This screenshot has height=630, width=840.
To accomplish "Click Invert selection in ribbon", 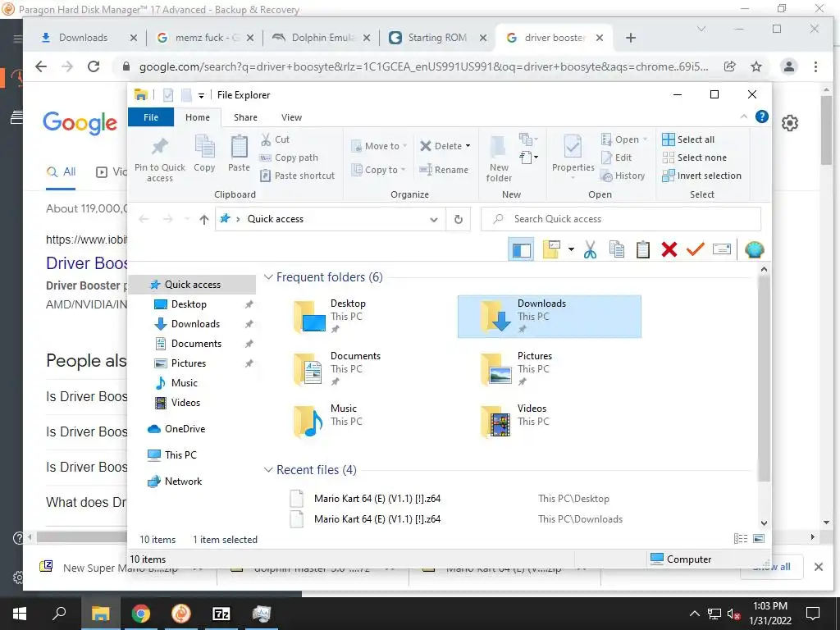I will (702, 176).
